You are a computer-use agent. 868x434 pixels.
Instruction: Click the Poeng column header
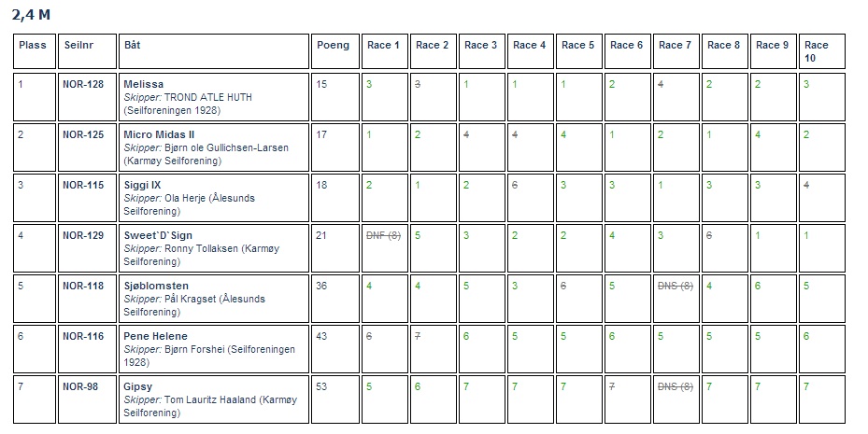333,46
